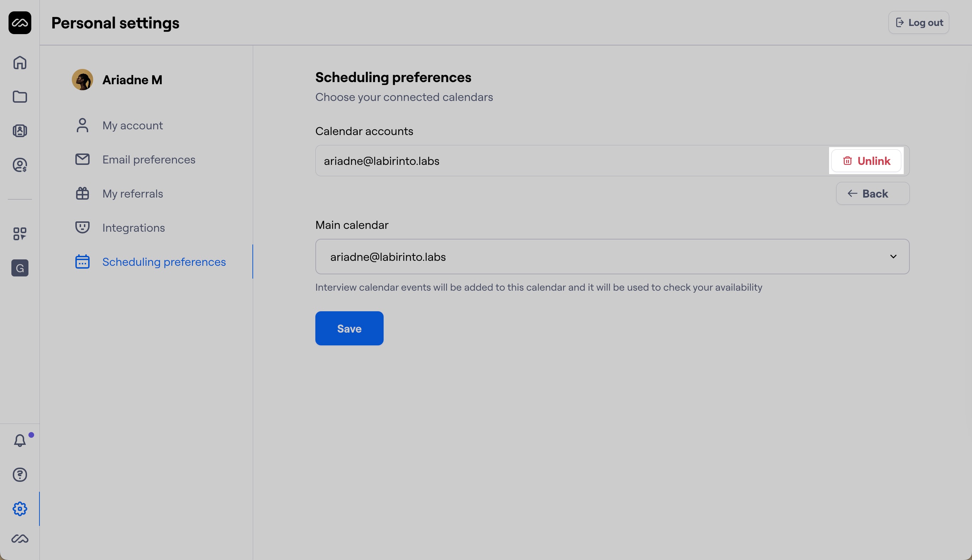The height and width of the screenshot is (560, 972).
Task: Go to My account settings
Action: (132, 125)
